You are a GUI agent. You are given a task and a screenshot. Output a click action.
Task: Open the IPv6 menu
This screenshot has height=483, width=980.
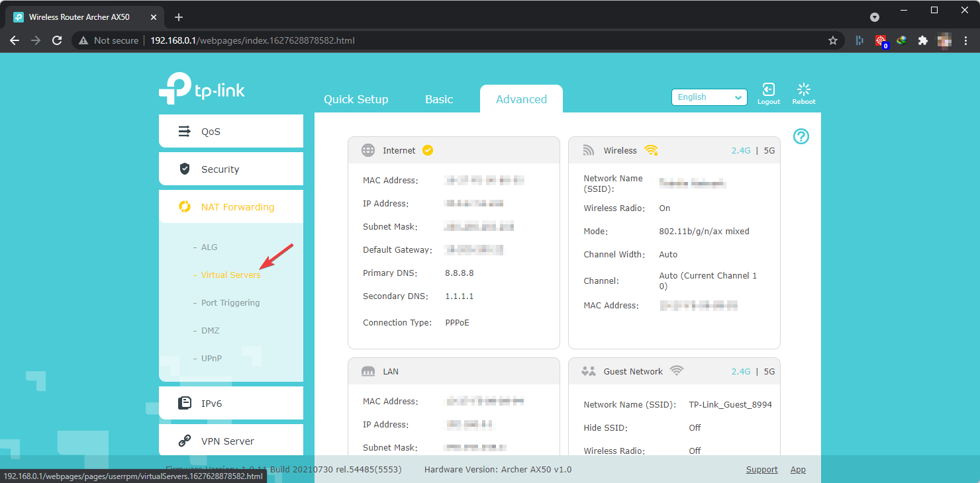click(x=231, y=403)
